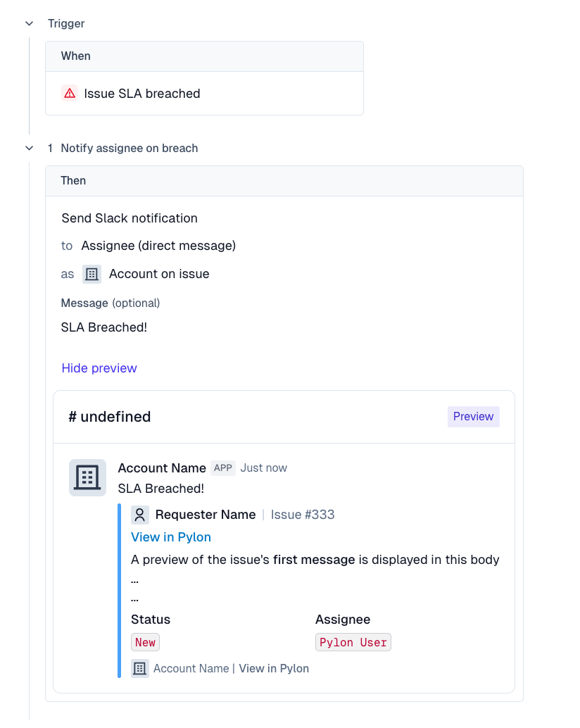Open the Issue SLA breached trigger selector
This screenshot has width=580, height=728.
142,94
